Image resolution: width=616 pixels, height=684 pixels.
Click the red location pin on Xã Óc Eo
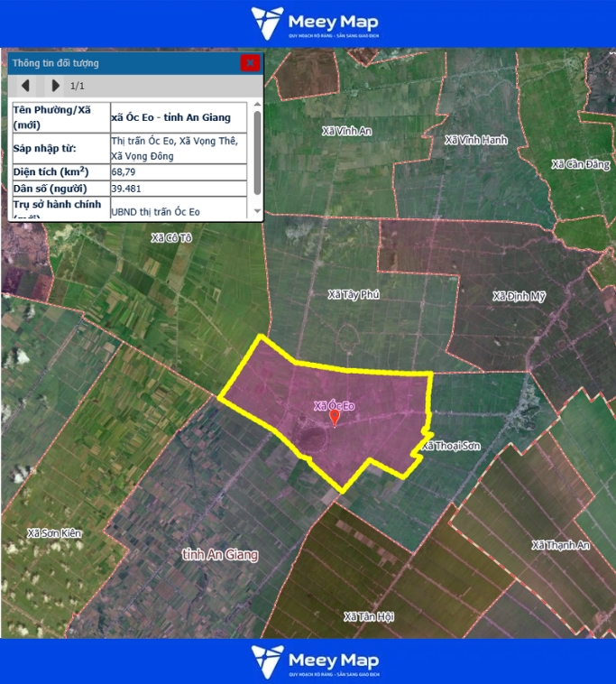pos(335,417)
